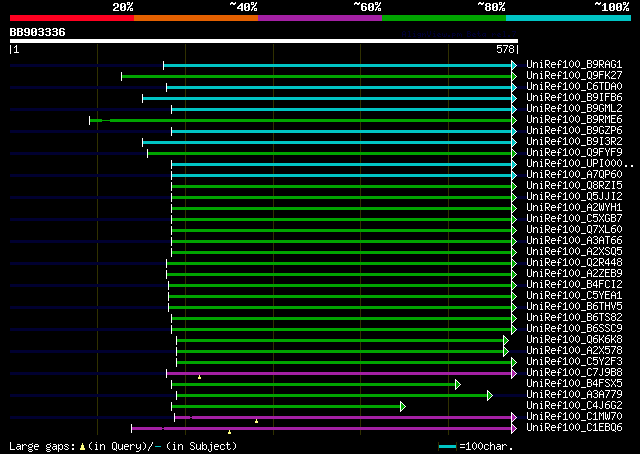
Task: Select the UniRef100_C5Y2F3 label
Action: coord(574,362)
